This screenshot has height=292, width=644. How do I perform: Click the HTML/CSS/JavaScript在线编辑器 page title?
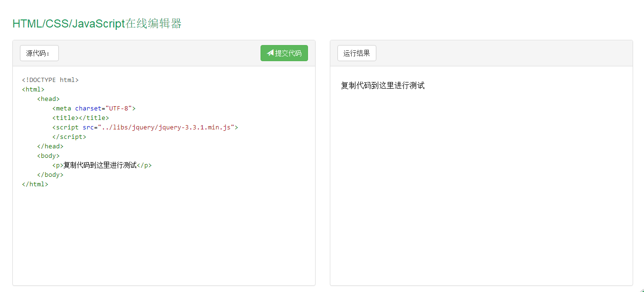97,24
